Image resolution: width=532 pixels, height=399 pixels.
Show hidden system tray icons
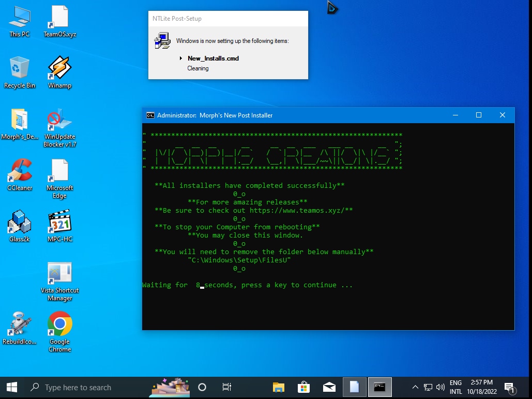[415, 387]
